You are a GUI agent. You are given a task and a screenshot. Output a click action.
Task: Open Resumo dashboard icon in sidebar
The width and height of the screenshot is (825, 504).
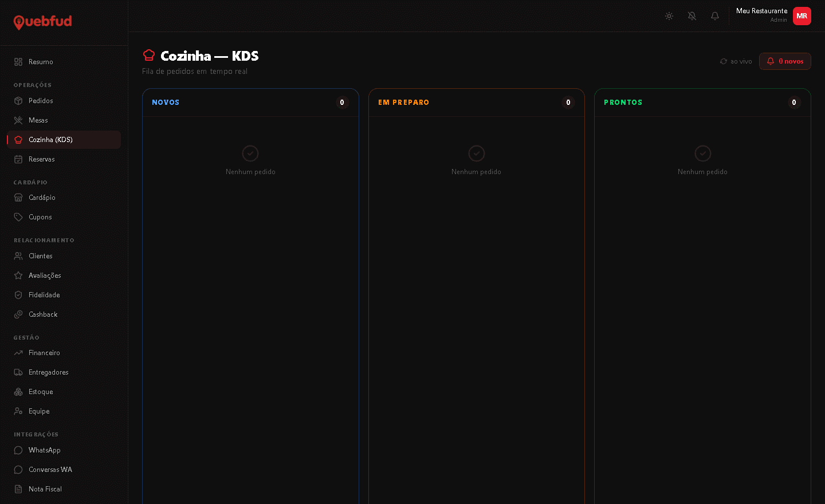(18, 62)
